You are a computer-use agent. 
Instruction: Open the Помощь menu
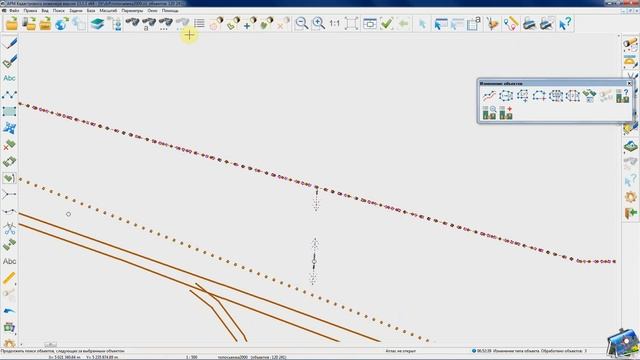[x=170, y=11]
